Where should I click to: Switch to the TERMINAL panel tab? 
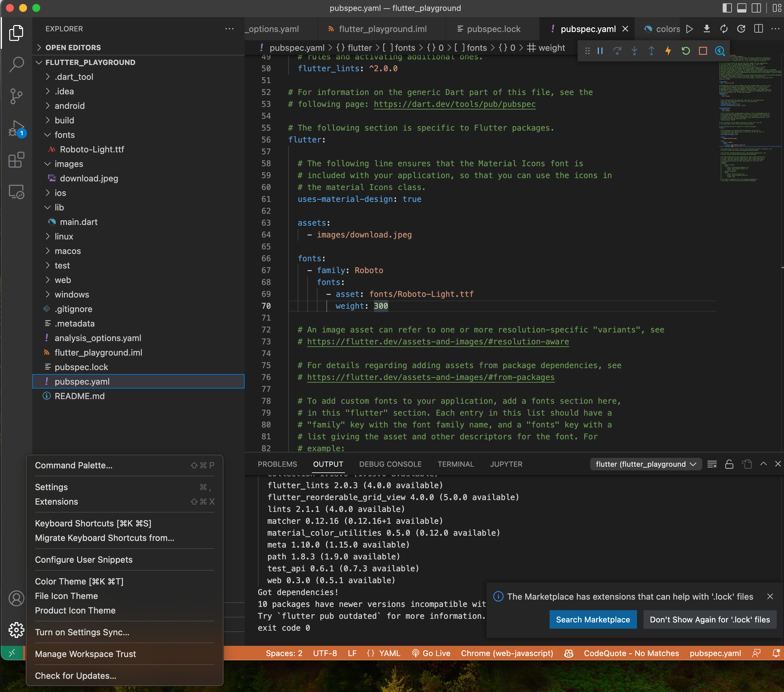(x=455, y=464)
